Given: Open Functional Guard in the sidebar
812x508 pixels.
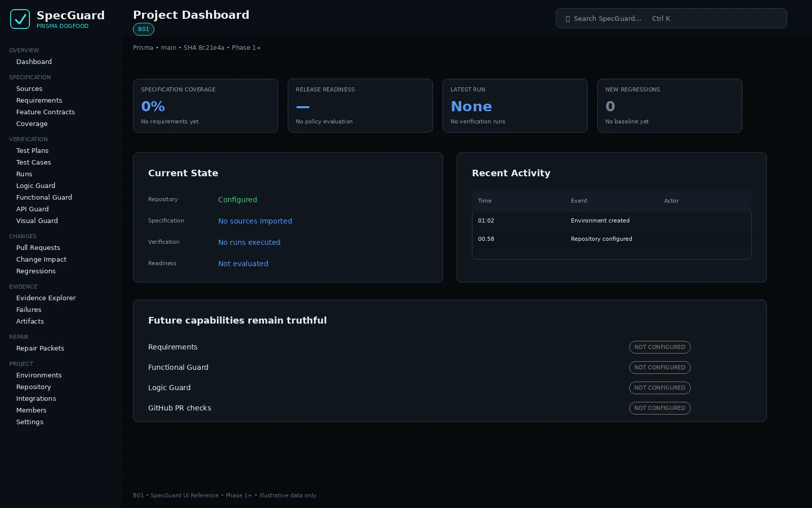Looking at the screenshot, I should (x=44, y=198).
